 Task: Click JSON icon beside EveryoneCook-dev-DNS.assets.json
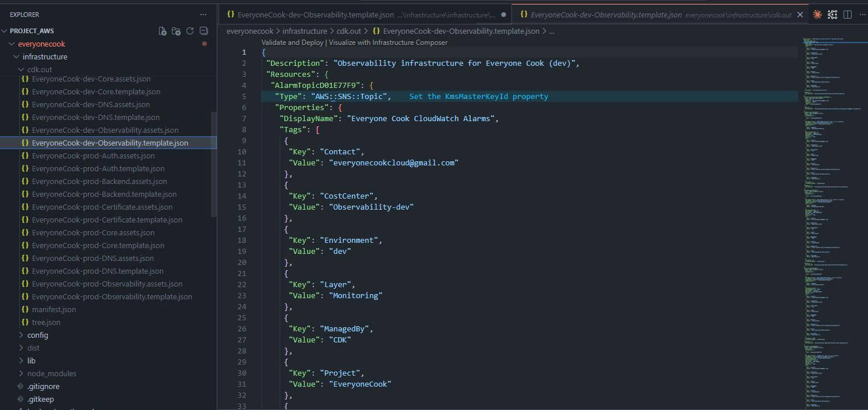pos(25,104)
